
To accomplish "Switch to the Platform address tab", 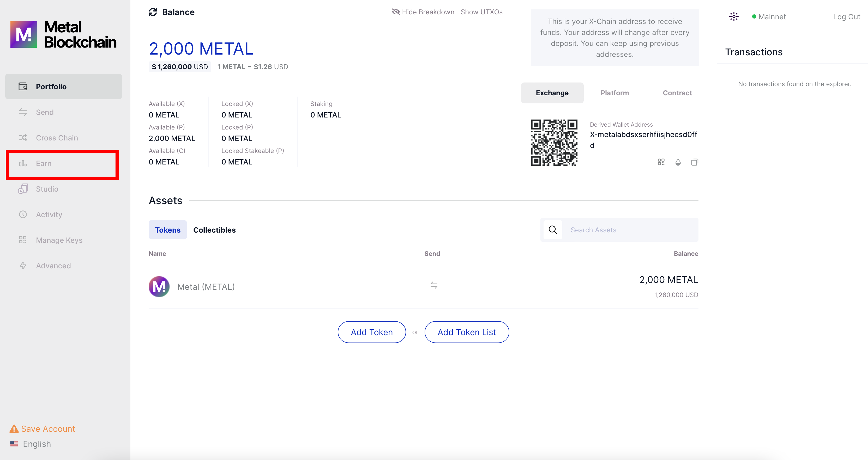I will [x=614, y=93].
